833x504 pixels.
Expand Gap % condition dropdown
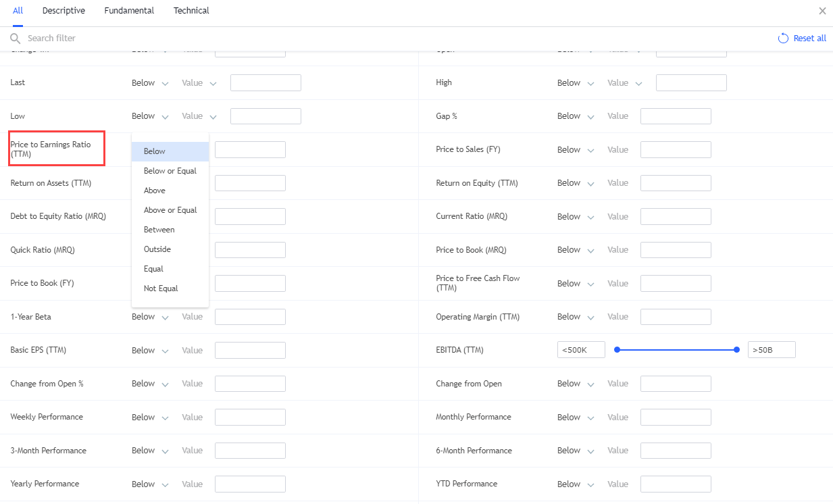click(576, 116)
